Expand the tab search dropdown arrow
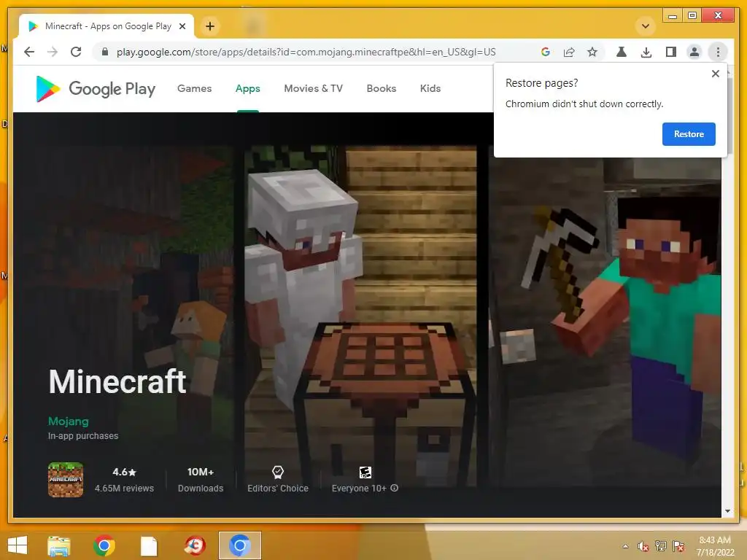This screenshot has width=747, height=560. point(646,26)
